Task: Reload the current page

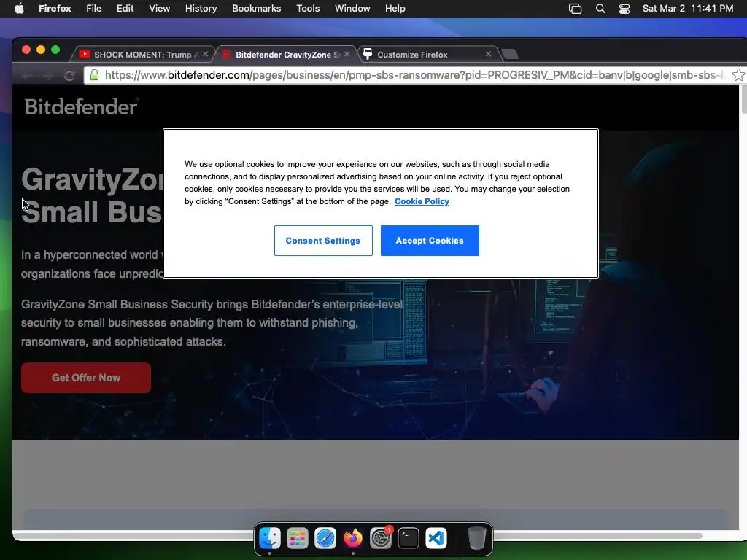Action: [69, 76]
